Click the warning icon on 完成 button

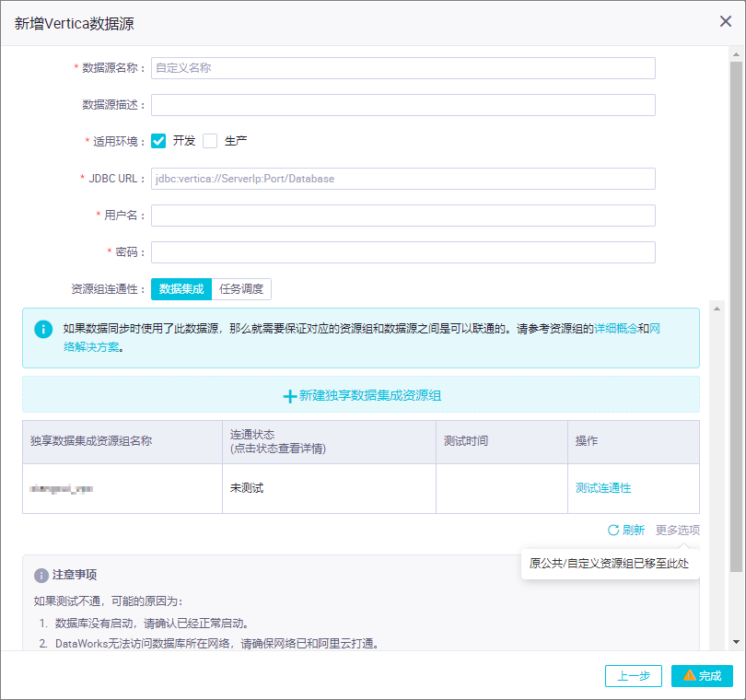point(690,675)
